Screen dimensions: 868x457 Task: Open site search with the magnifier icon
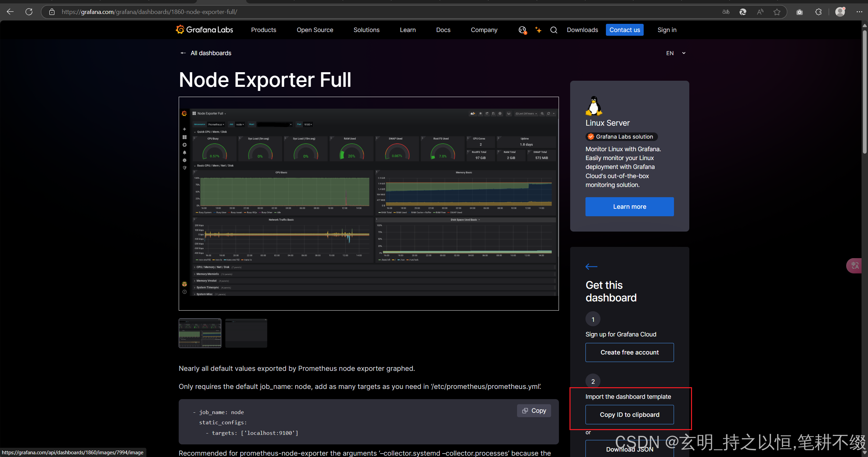point(553,30)
